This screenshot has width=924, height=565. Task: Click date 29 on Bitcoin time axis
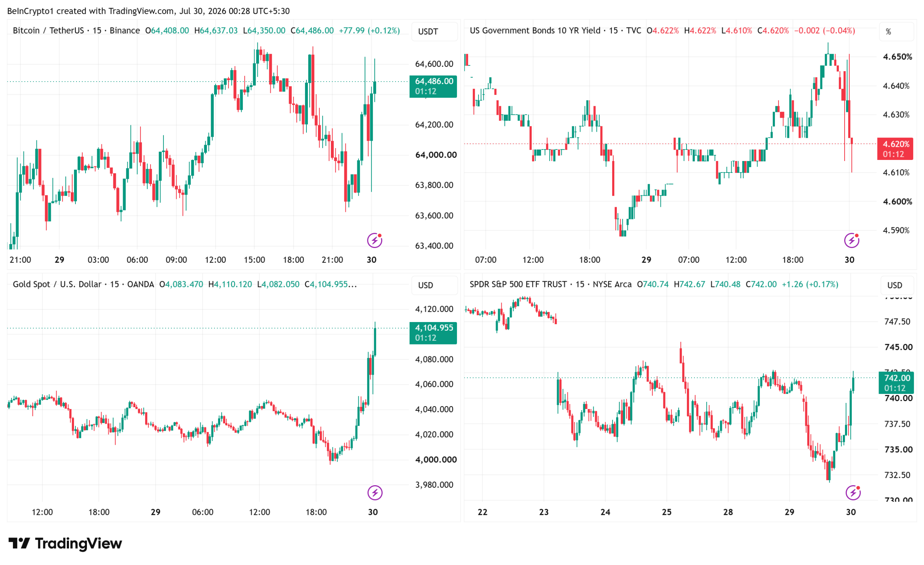[59, 260]
